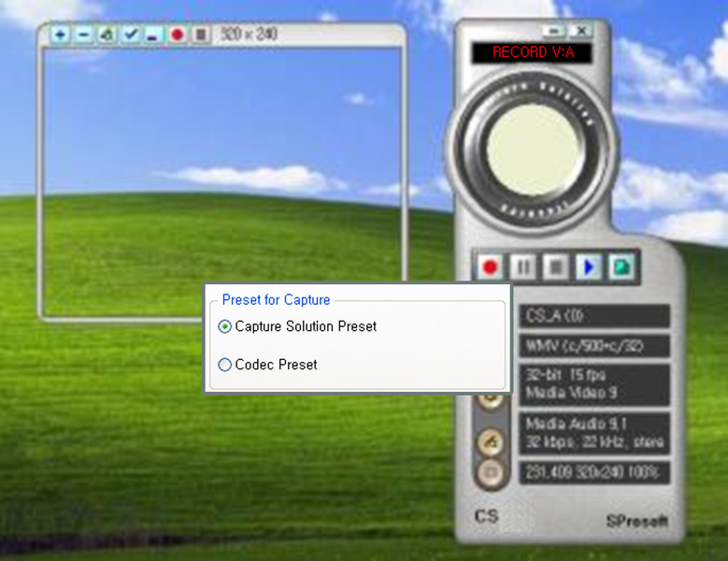Click the Media Audio 9.1 settings field
Screen dimensions: 728x561
[x=594, y=433]
